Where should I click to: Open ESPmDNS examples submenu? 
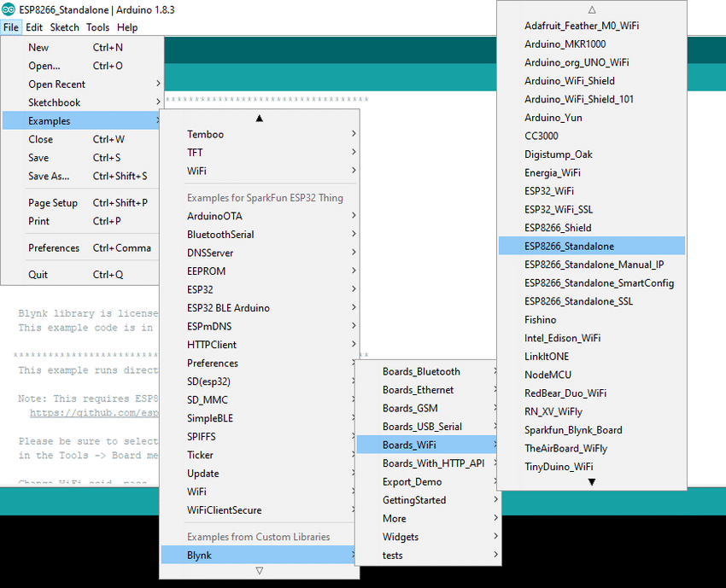pos(260,326)
